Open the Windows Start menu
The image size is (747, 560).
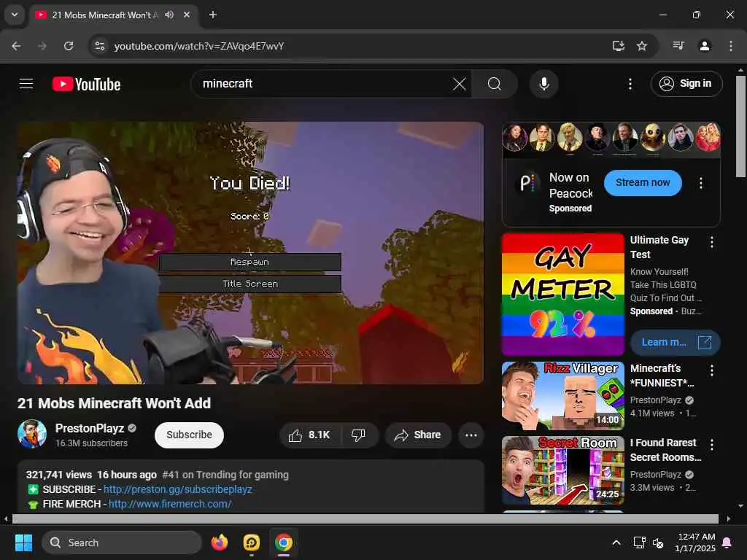click(23, 542)
